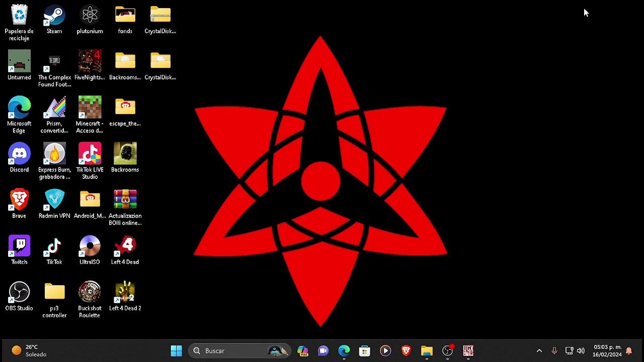The image size is (644, 362).
Task: Open the TikTok desktop shortcut
Action: pyautogui.click(x=54, y=246)
